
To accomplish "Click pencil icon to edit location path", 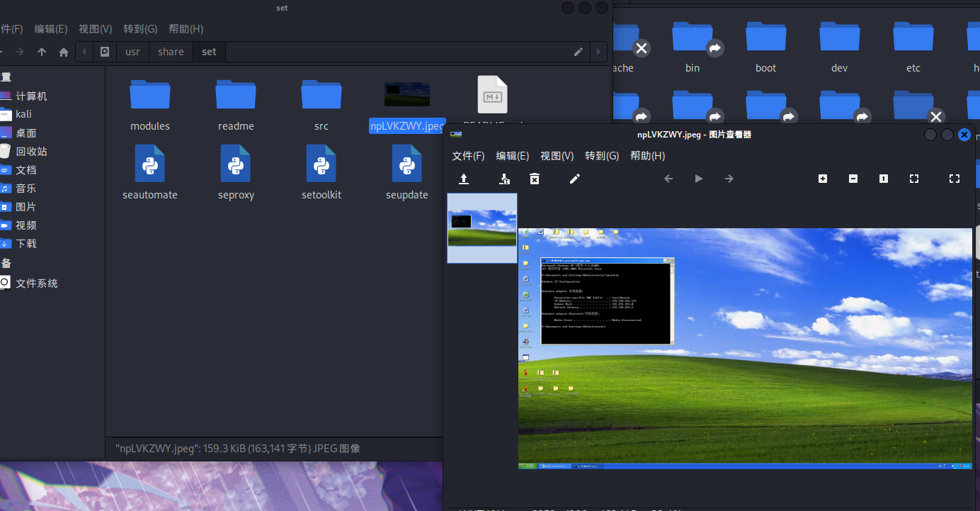I will [x=579, y=52].
